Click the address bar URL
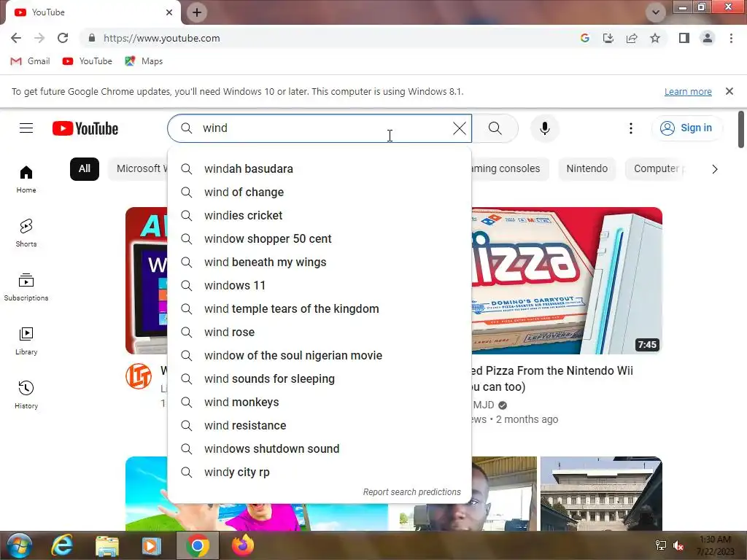 tap(161, 38)
